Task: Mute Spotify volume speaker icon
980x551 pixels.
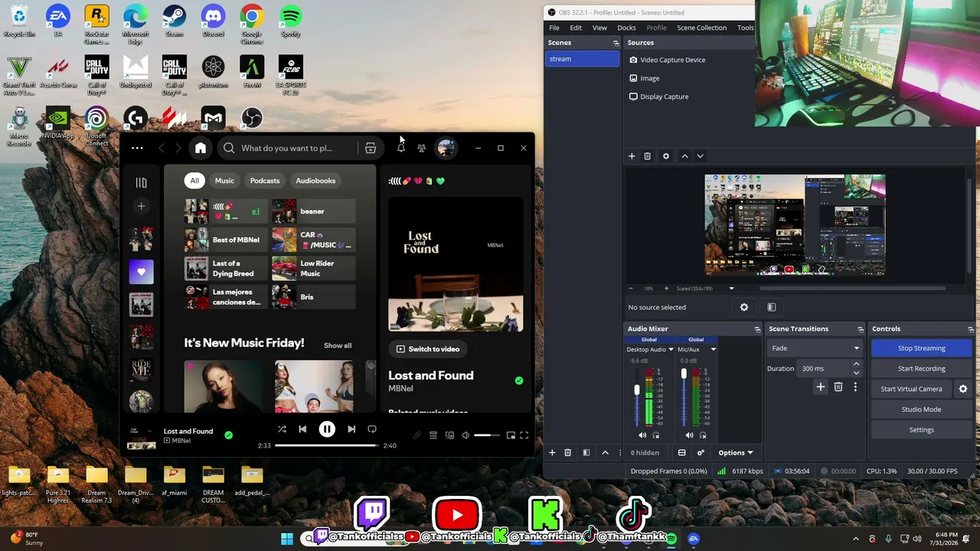Action: pyautogui.click(x=465, y=435)
